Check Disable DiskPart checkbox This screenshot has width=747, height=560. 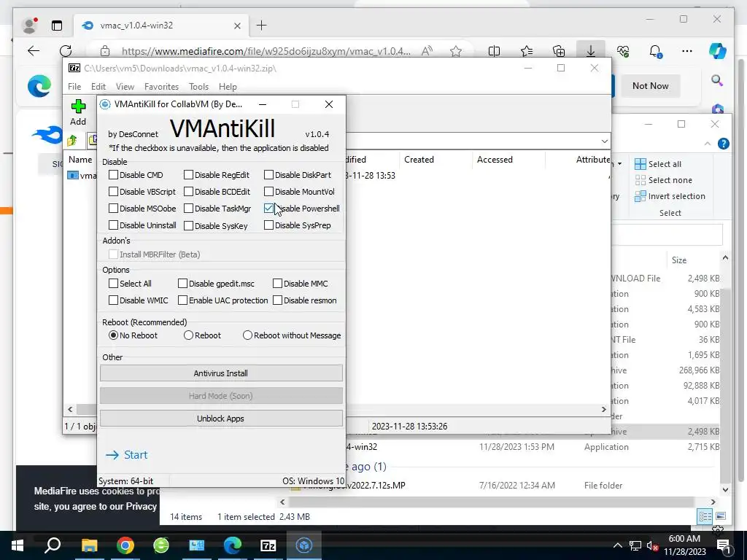coord(268,175)
